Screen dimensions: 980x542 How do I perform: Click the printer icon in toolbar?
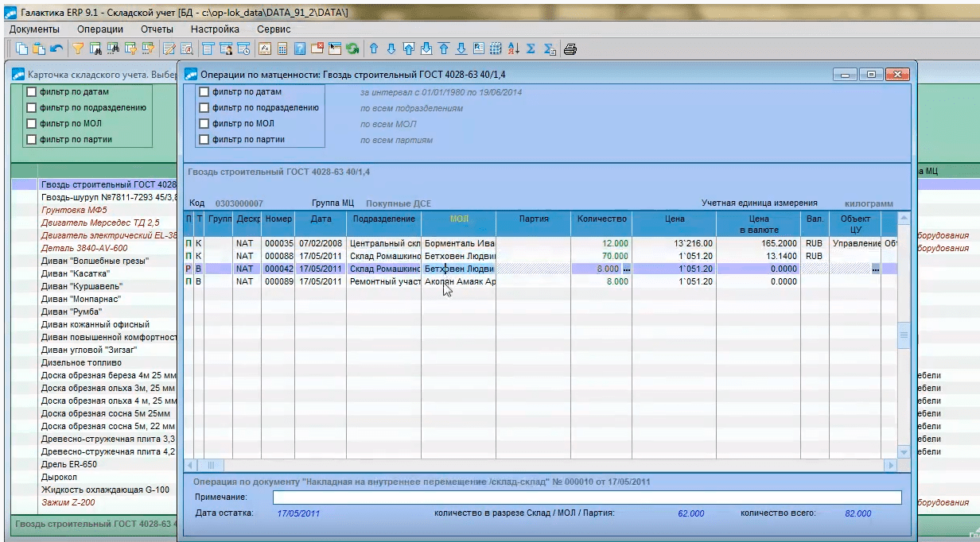(570, 48)
